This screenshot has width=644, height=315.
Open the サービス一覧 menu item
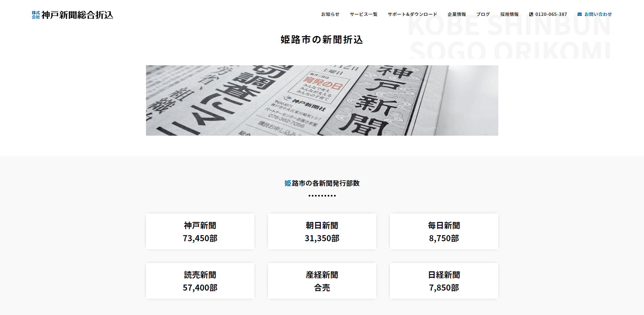[x=363, y=14]
